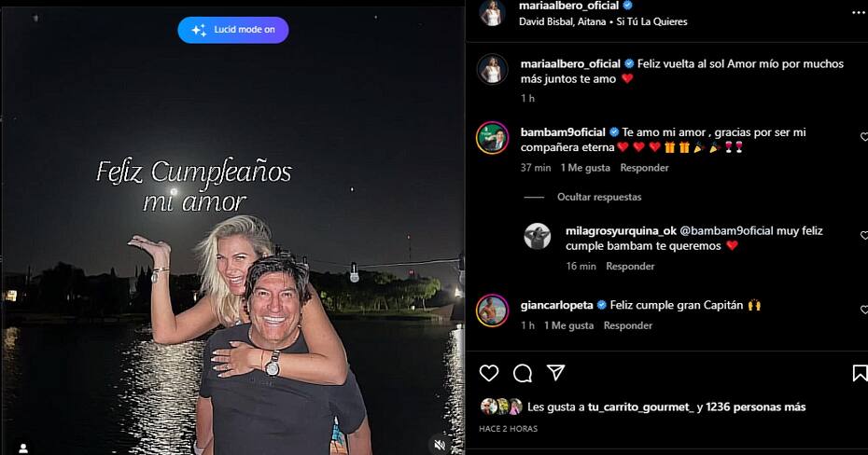868x455 pixels.
Task: Share post via paper plane icon
Action: (x=555, y=373)
